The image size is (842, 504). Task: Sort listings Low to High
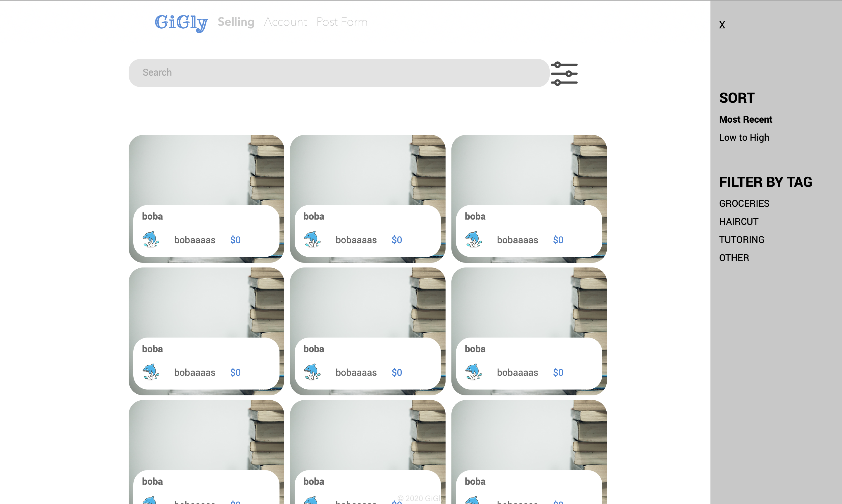744,138
